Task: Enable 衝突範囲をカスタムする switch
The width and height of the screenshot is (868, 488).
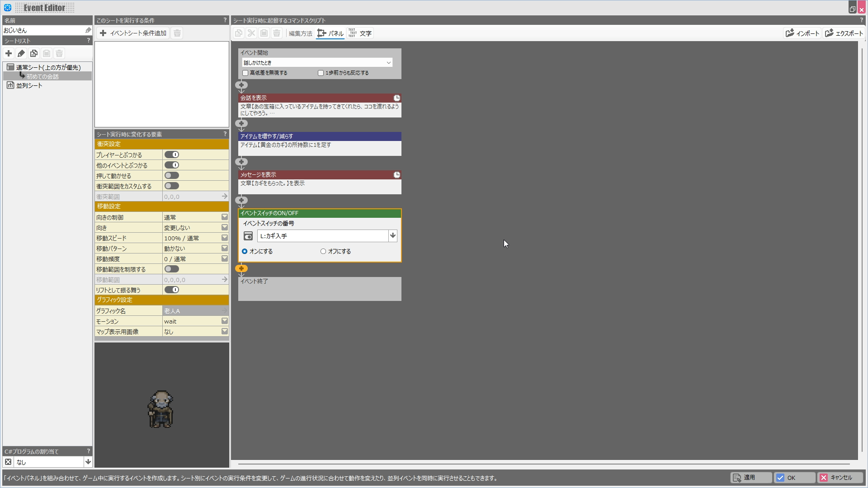Action: 172,186
